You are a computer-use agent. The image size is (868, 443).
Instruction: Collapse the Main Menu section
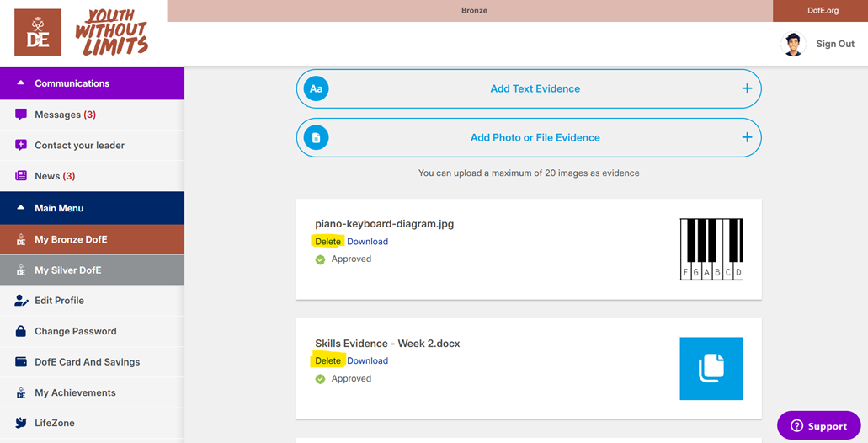click(x=21, y=208)
